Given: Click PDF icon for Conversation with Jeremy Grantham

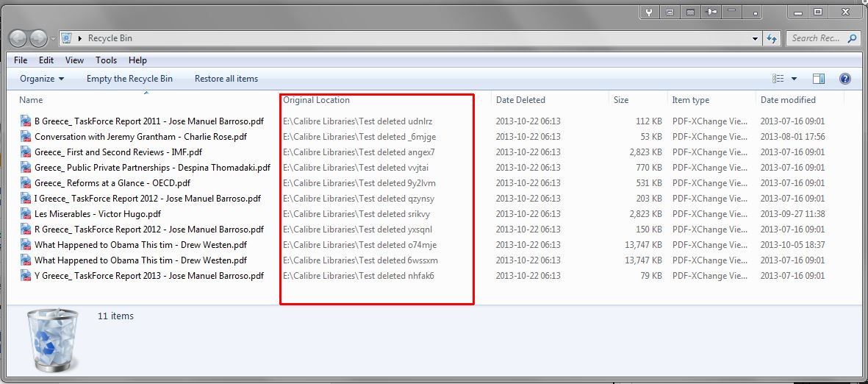Looking at the screenshot, I should coord(26,136).
